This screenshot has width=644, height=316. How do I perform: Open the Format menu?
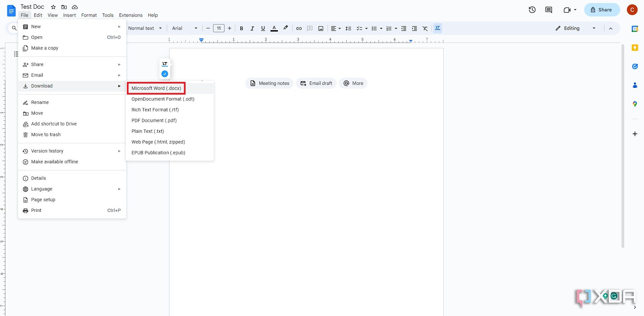click(89, 15)
